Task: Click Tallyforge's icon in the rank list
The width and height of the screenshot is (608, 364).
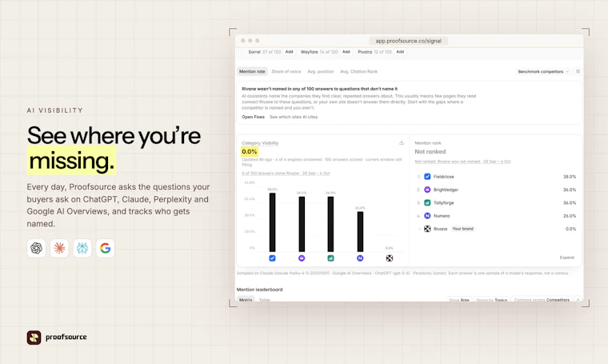Action: 427,202
